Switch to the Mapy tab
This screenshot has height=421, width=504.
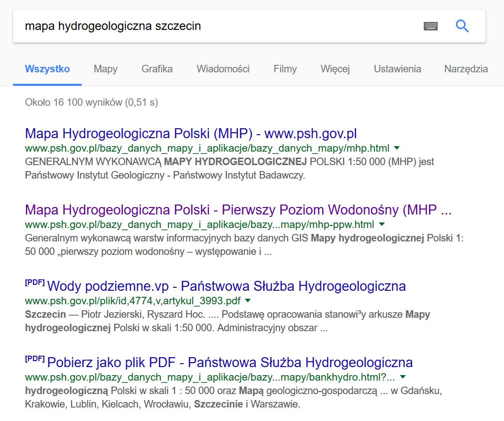point(105,69)
